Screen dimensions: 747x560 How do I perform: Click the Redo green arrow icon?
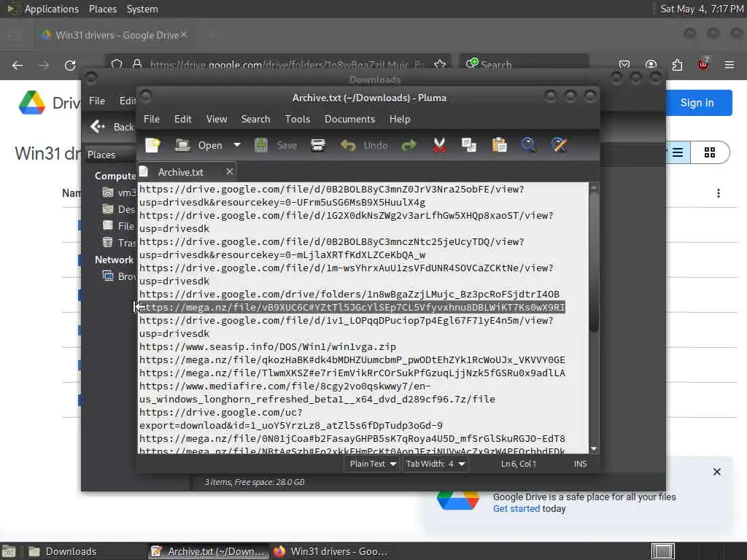tap(409, 145)
